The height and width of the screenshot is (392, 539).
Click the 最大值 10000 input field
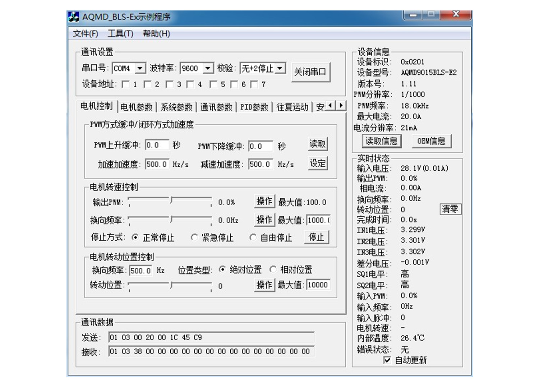[x=319, y=285]
